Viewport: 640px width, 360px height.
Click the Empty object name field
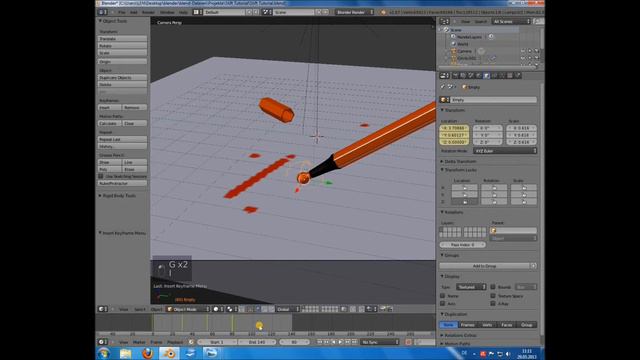click(493, 100)
